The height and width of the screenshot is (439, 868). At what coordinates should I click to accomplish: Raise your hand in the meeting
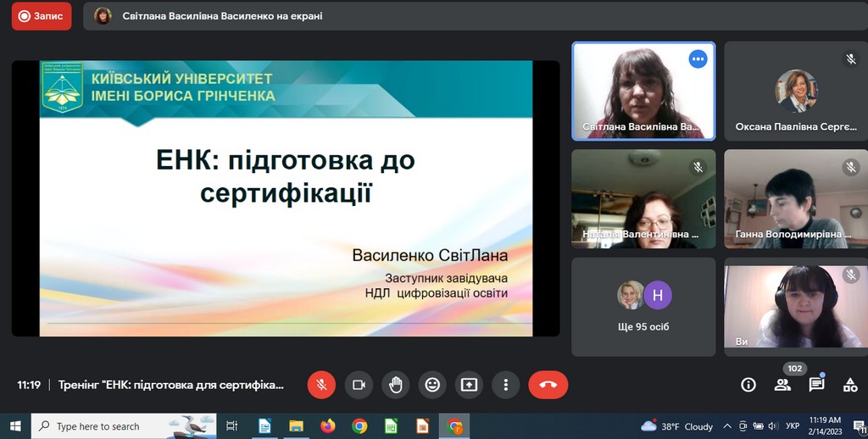395,385
